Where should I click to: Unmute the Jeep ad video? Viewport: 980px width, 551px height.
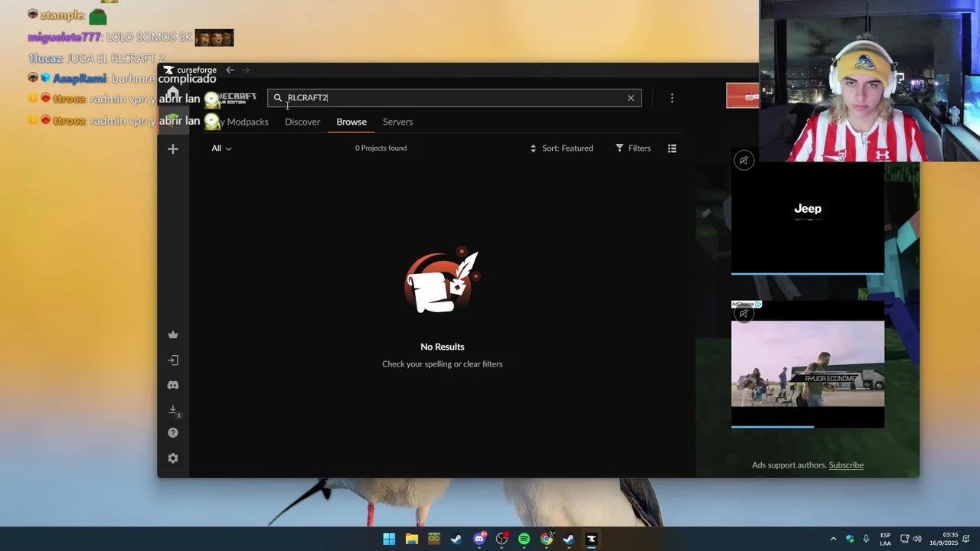[x=743, y=160]
